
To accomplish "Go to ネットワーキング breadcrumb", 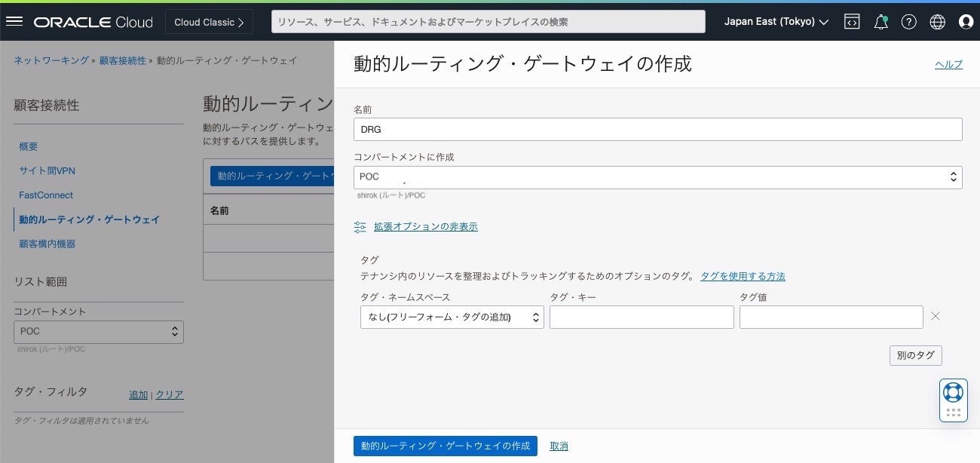I will [51, 60].
